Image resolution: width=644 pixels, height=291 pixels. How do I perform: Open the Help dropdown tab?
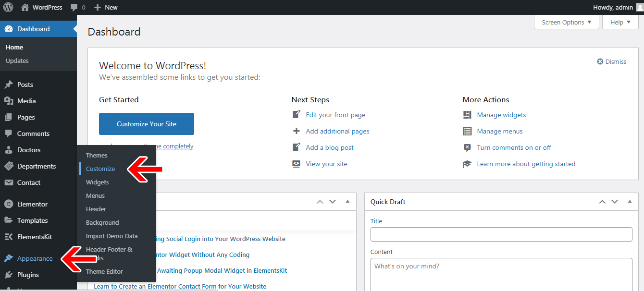point(620,22)
